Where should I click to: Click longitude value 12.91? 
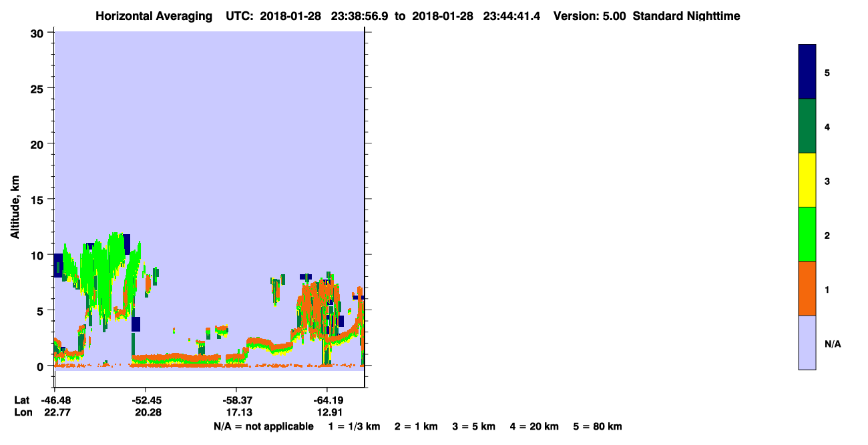click(x=329, y=412)
